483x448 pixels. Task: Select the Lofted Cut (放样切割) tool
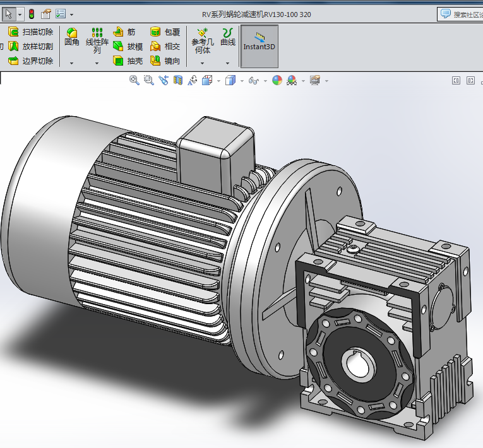click(x=30, y=46)
